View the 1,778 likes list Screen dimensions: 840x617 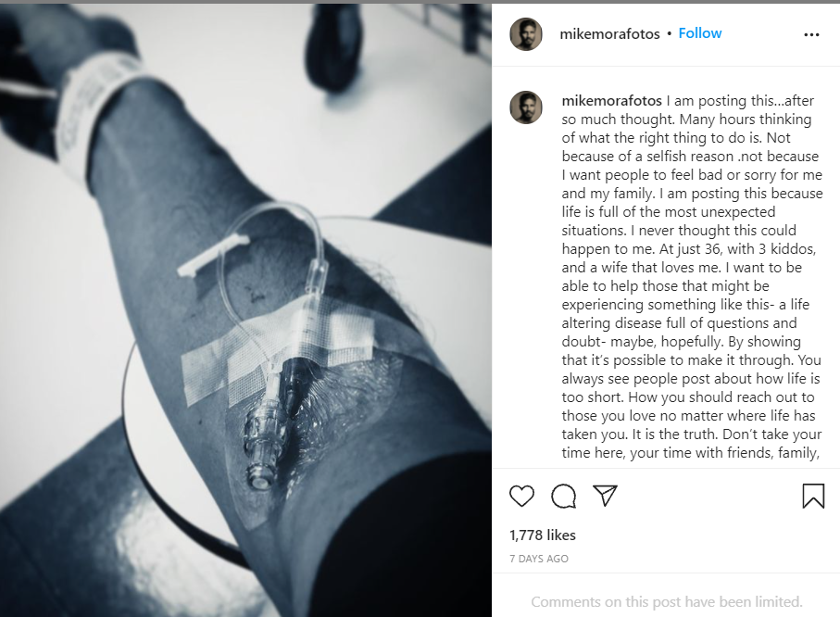coord(543,535)
